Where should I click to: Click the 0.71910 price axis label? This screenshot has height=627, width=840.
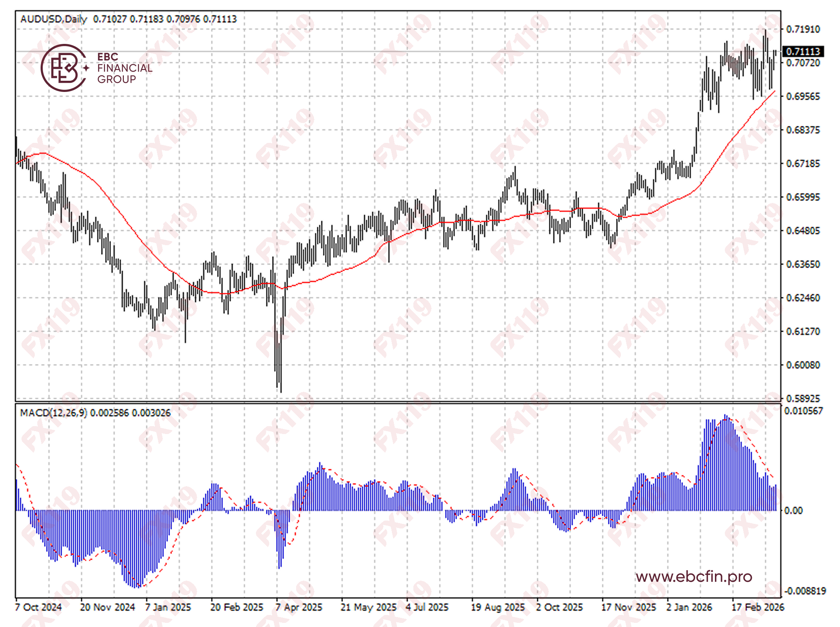(803, 29)
